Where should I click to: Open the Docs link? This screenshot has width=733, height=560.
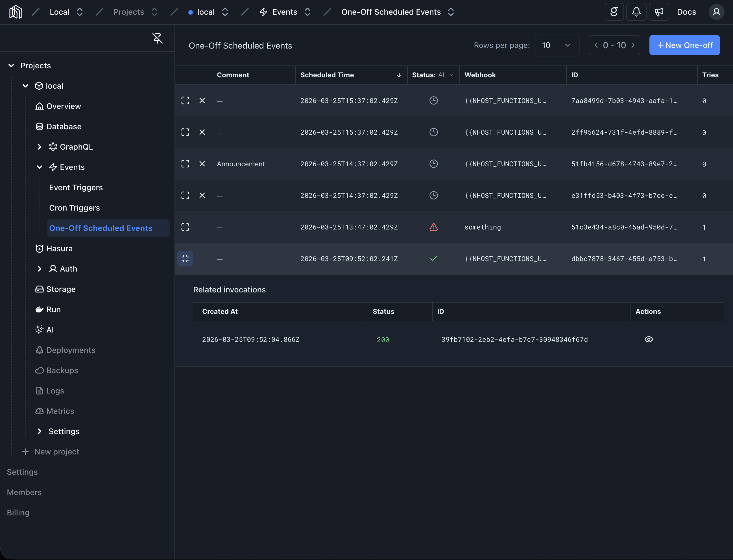(x=686, y=12)
